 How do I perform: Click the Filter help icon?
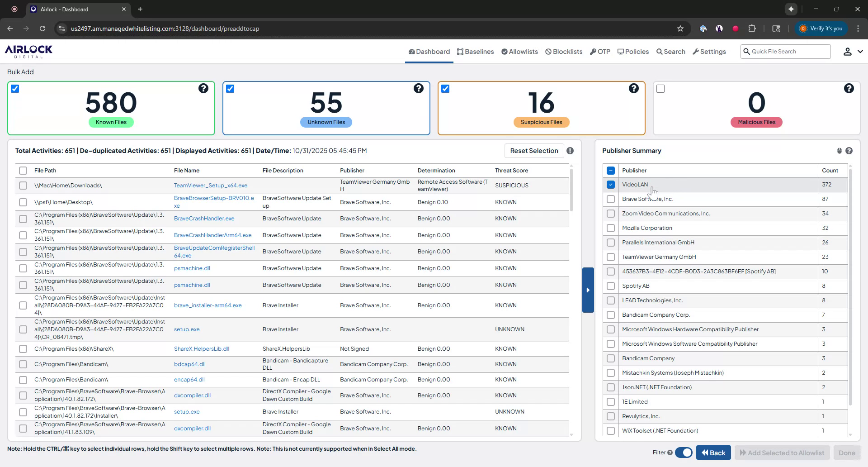670,453
